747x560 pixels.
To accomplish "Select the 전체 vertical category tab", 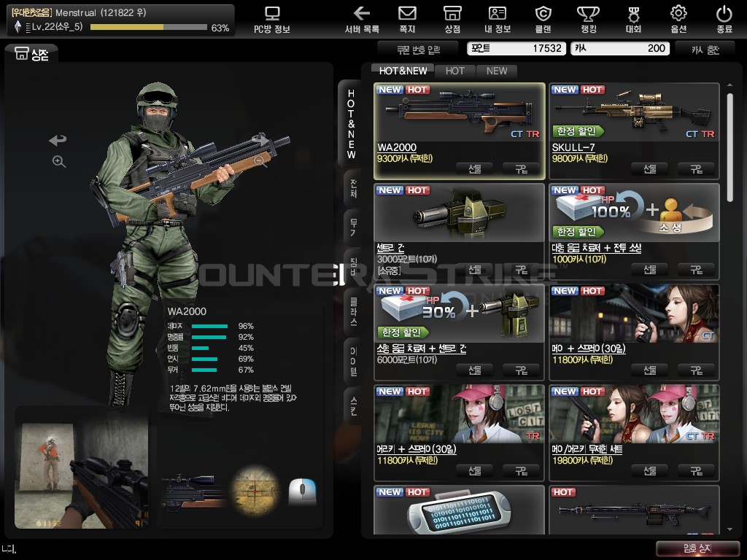I will pyautogui.click(x=353, y=188).
